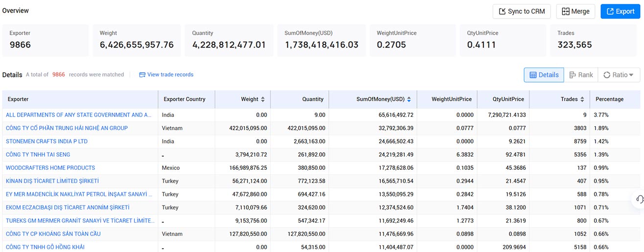Open exporter ALL DEPARTMENTS OF ANY STATE GOVERNMENT
This screenshot has width=644, height=252.
click(78, 115)
